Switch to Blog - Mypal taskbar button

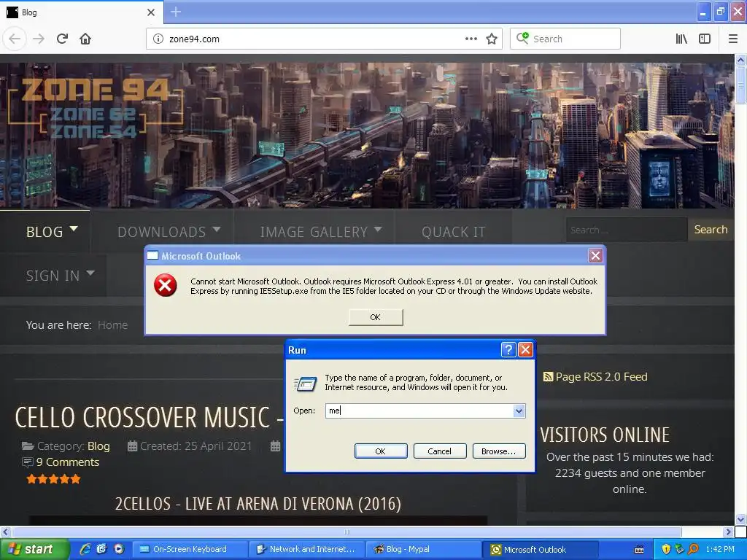pos(424,550)
